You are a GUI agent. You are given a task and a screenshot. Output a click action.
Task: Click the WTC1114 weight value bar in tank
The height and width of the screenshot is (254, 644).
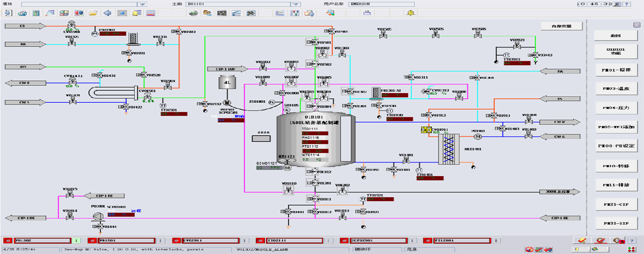(315, 160)
